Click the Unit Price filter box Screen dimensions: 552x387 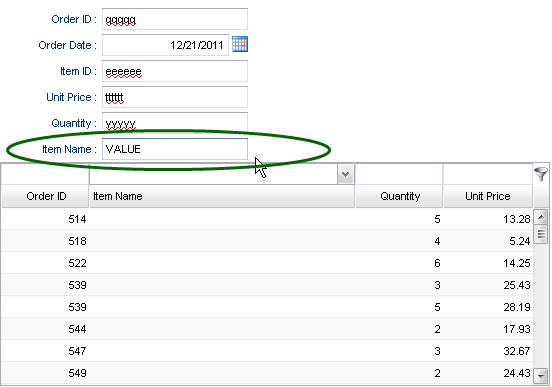pyautogui.click(x=488, y=174)
